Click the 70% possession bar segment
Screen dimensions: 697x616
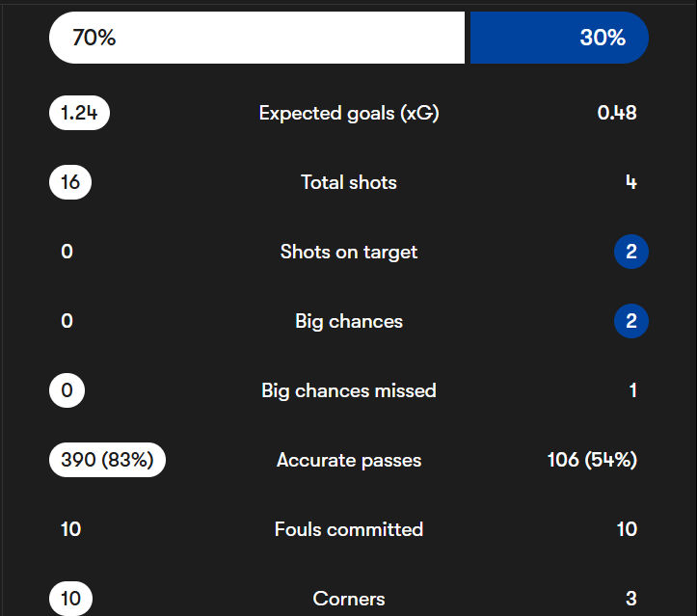[256, 38]
